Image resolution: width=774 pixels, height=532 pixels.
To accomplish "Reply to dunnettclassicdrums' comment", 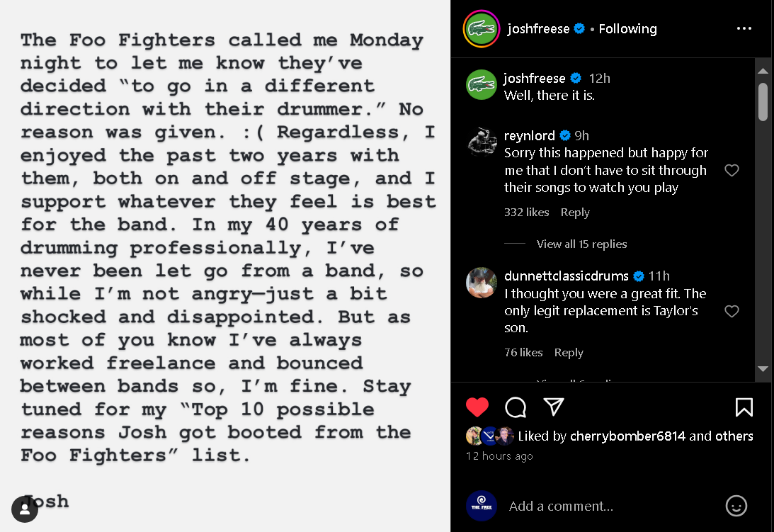I will pyautogui.click(x=569, y=353).
